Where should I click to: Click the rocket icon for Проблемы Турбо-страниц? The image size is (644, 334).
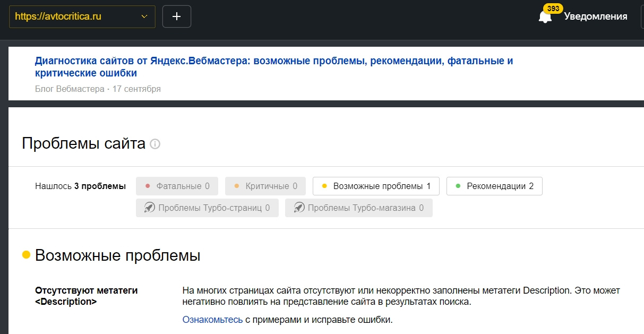(x=149, y=208)
